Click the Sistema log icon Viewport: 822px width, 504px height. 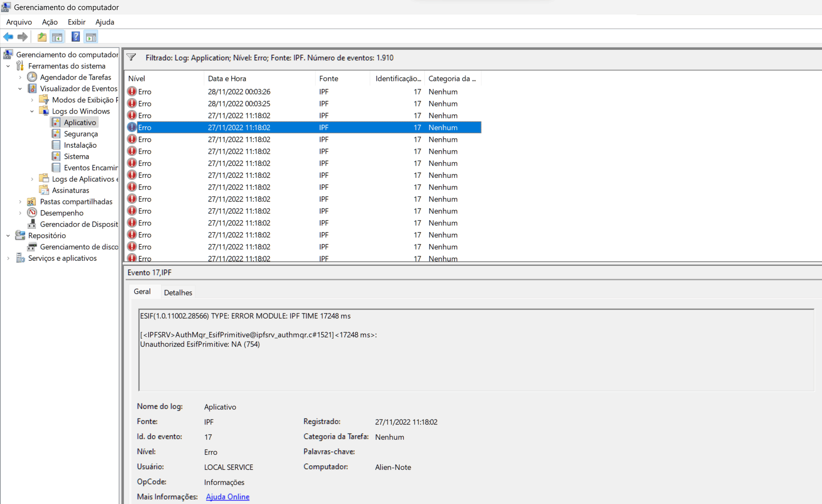tap(56, 156)
